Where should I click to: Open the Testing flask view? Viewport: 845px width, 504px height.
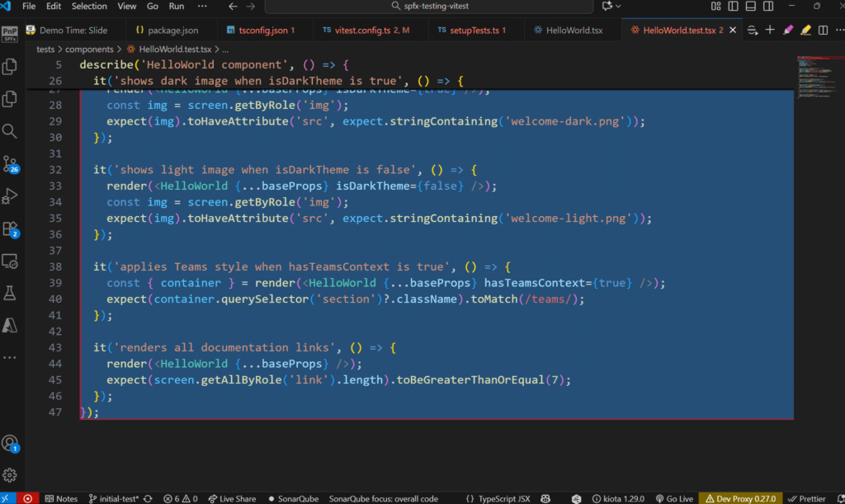10,293
